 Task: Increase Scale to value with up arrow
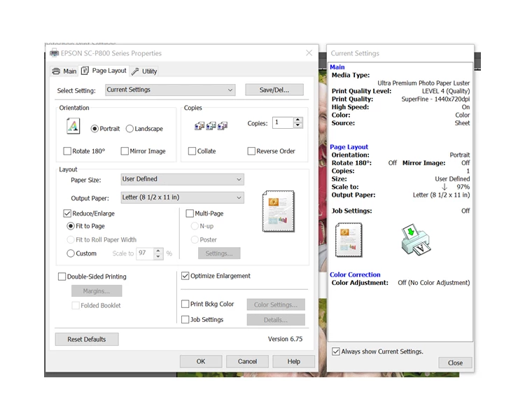point(158,251)
